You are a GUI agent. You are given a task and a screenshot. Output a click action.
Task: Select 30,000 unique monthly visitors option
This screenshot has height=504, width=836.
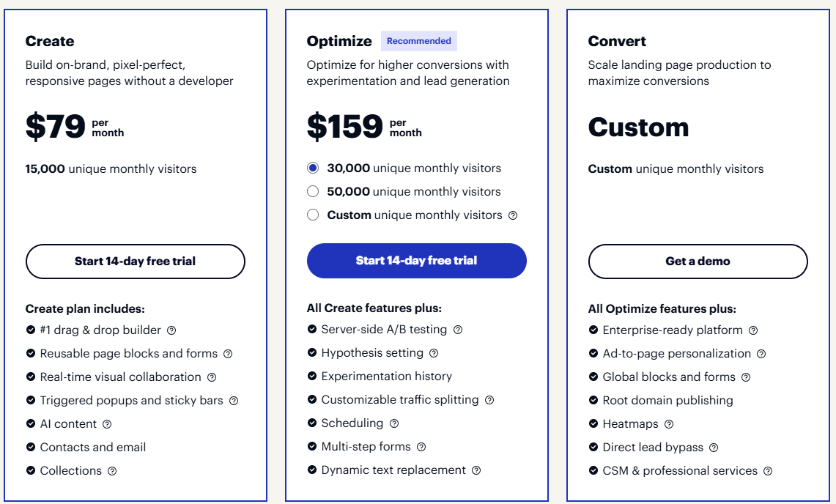point(313,168)
